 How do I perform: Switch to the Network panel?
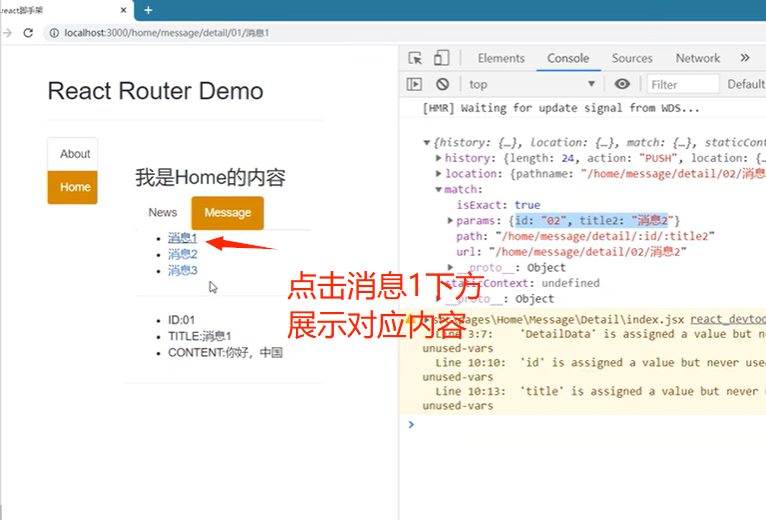698,58
